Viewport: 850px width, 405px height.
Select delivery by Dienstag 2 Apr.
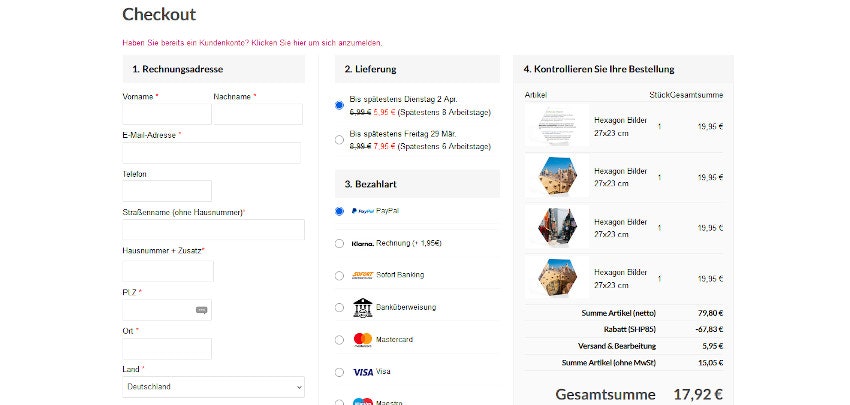pos(340,104)
